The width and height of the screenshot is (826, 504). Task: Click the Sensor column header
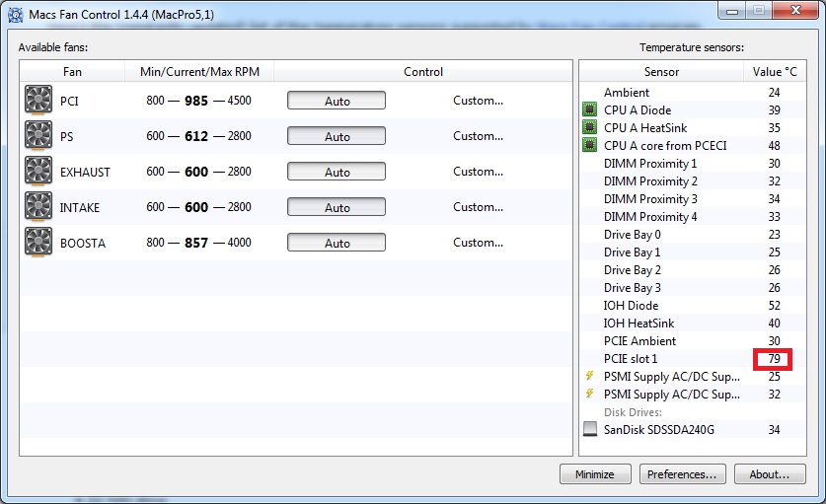coord(661,72)
